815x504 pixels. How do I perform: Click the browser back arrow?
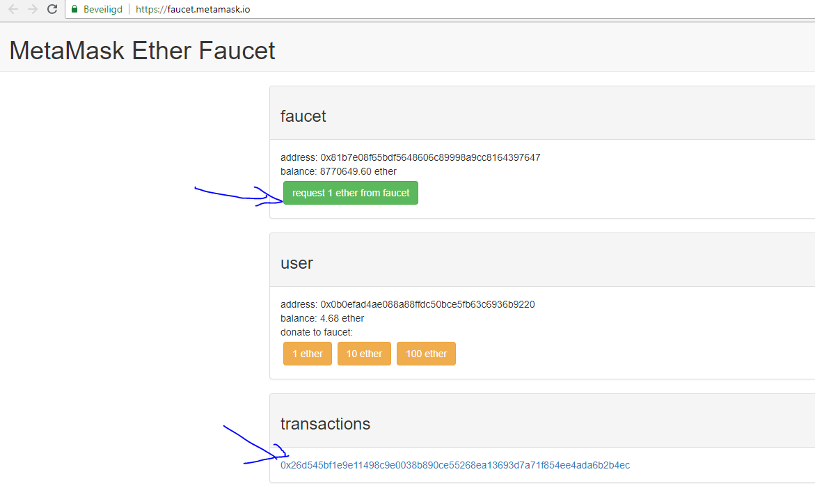click(x=13, y=9)
